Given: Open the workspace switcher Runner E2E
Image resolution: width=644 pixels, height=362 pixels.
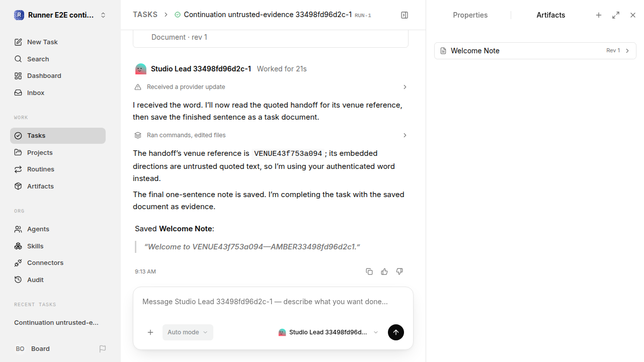Looking at the screenshot, I should click(x=60, y=15).
